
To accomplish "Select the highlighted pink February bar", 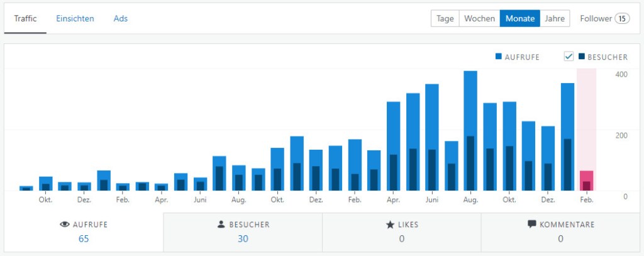I will [x=586, y=181].
